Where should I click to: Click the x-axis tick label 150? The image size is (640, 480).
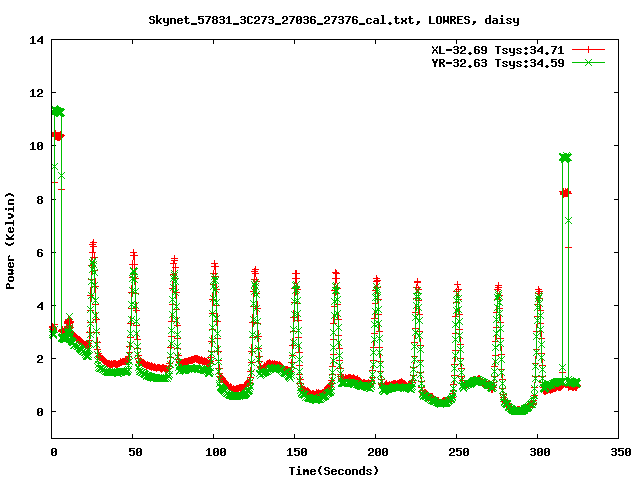pos(296,452)
